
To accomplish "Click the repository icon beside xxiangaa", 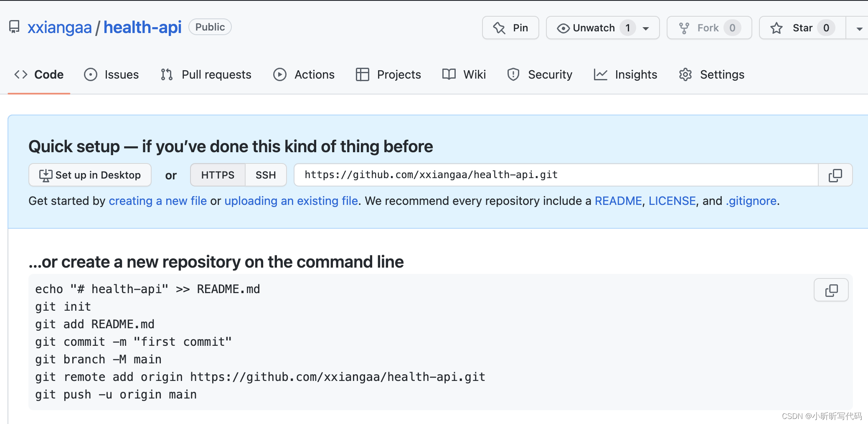I will pyautogui.click(x=14, y=27).
